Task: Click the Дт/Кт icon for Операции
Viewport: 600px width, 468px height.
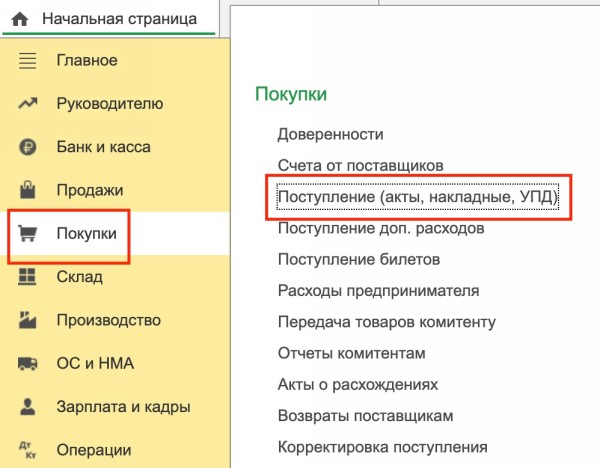Action: click(x=28, y=450)
